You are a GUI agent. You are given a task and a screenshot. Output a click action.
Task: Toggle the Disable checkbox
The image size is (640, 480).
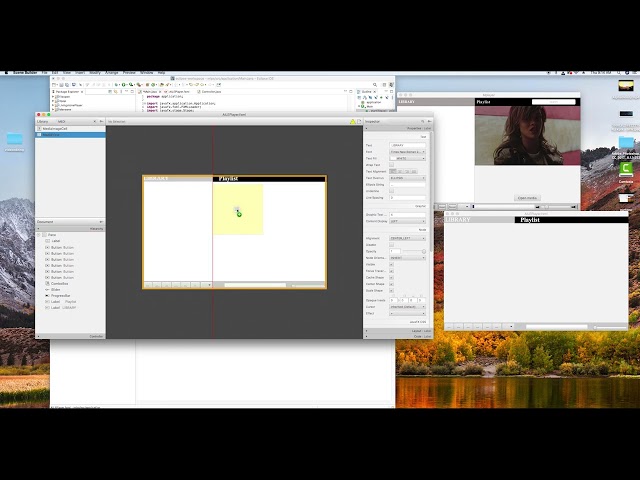pyautogui.click(x=391, y=245)
